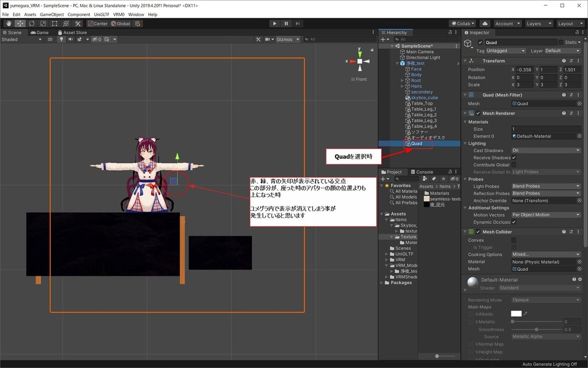Switch to the Game tab
This screenshot has width=588, height=368.
[x=40, y=32]
